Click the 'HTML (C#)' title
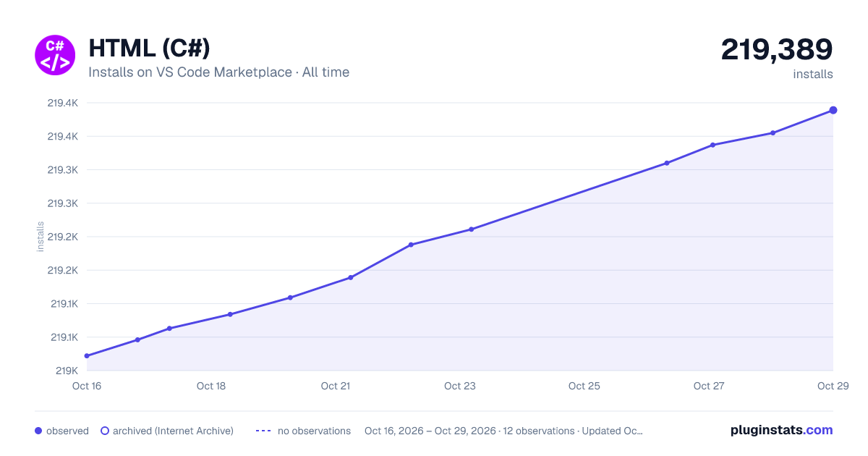The width and height of the screenshot is (868, 456). (149, 48)
